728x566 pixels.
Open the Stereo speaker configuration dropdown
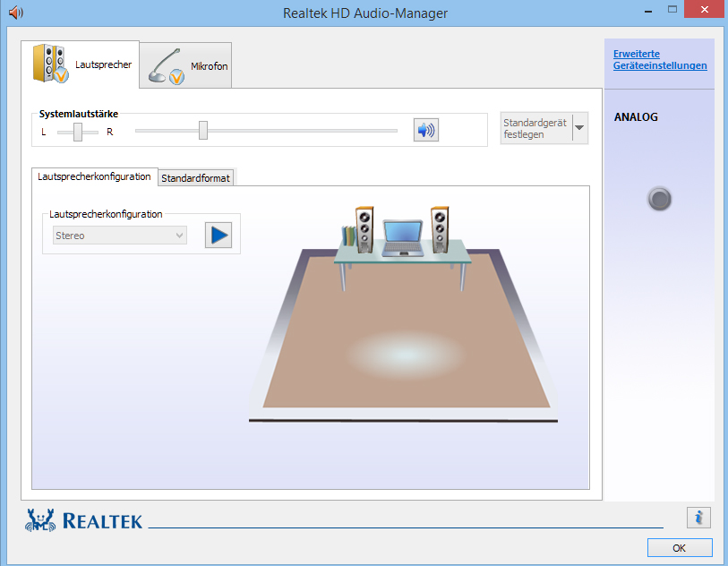[120, 236]
